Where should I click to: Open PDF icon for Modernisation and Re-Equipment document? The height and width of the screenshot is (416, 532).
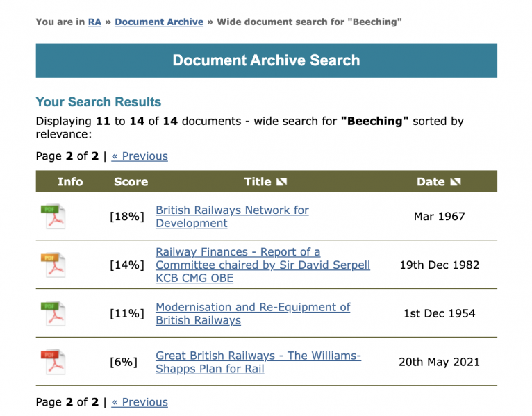click(53, 313)
